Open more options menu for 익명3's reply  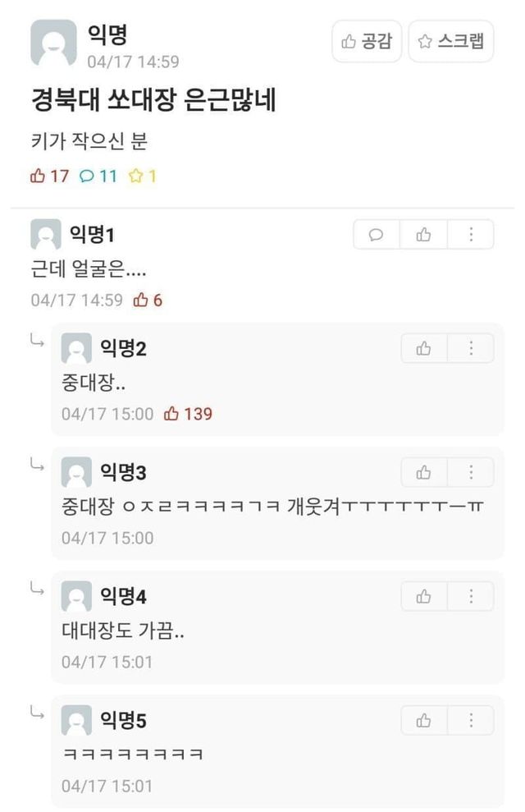pyautogui.click(x=471, y=473)
